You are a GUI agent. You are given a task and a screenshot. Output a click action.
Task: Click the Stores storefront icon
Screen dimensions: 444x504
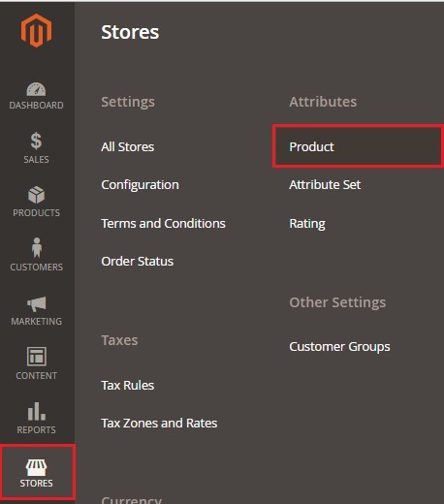pos(36,467)
